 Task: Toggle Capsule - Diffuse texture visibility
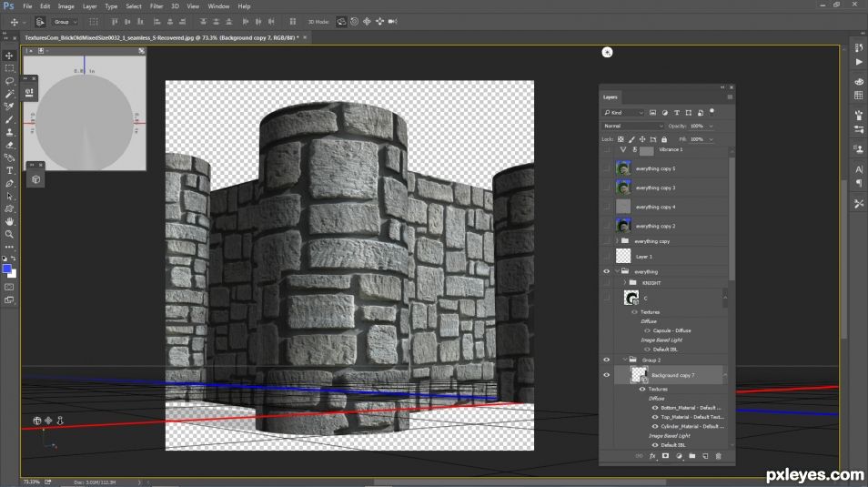pos(647,330)
